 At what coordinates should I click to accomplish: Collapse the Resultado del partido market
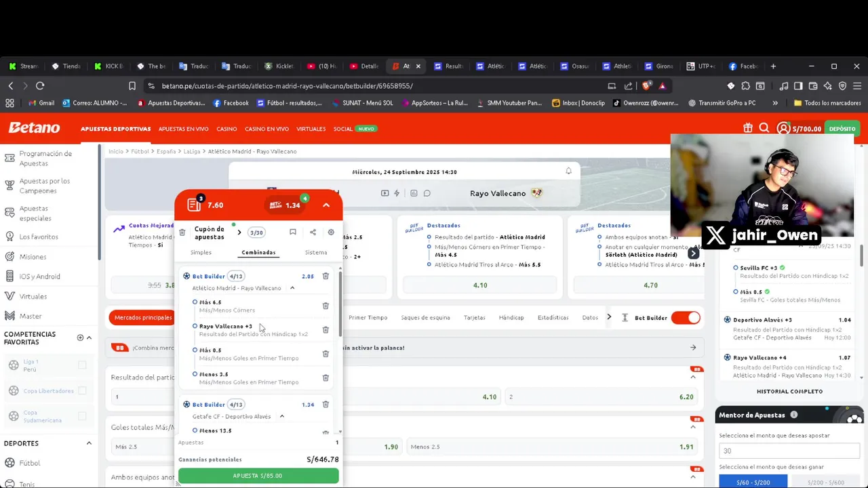click(x=693, y=377)
